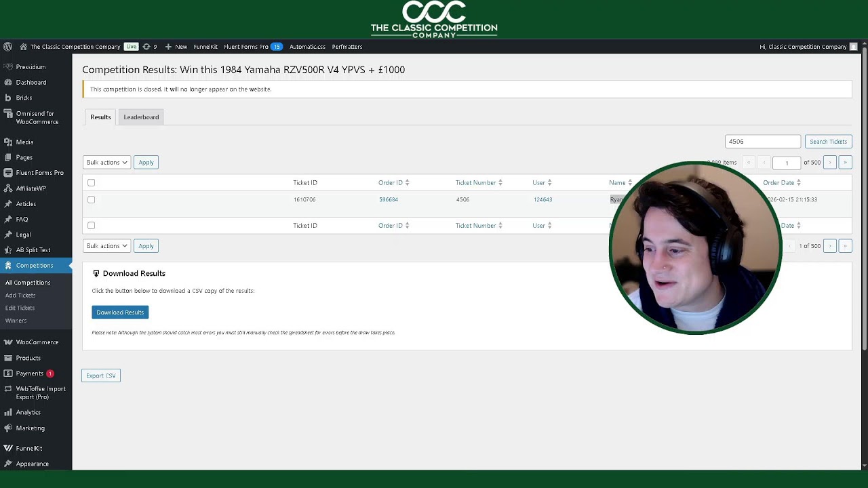Open the top Bulk actions dropdown
Image resolution: width=868 pixels, height=488 pixels.
click(106, 163)
